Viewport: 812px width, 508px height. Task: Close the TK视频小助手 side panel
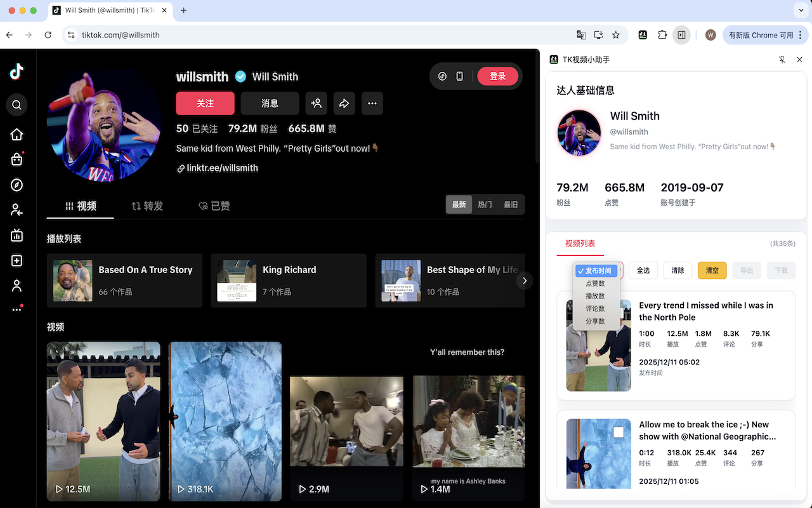coord(799,60)
